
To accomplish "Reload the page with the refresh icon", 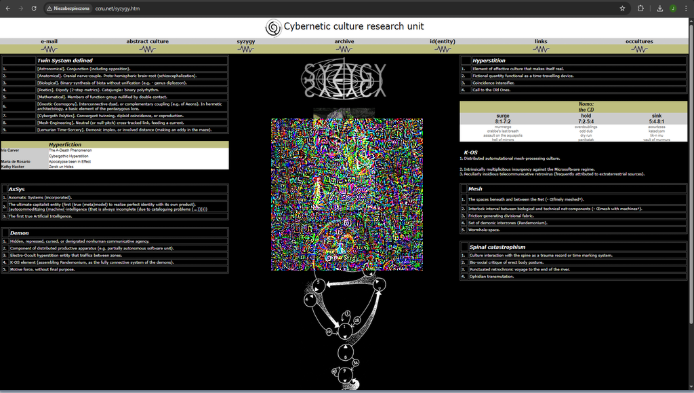I will (x=34, y=8).
